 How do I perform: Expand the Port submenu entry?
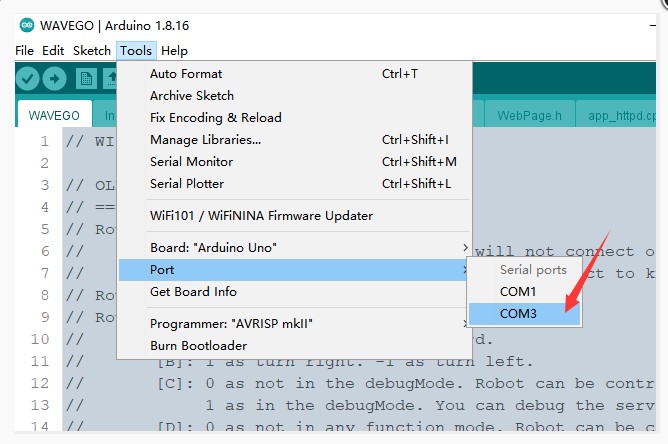click(x=295, y=270)
